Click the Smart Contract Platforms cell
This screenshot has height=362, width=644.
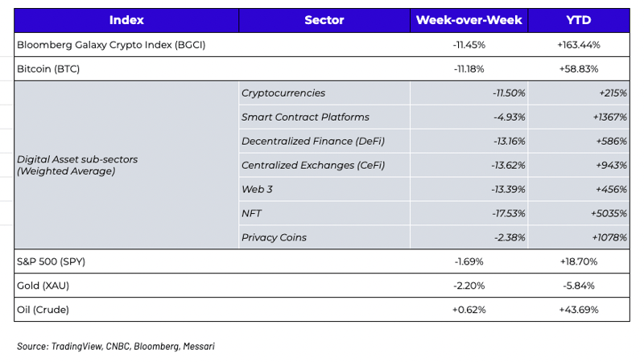(x=305, y=117)
